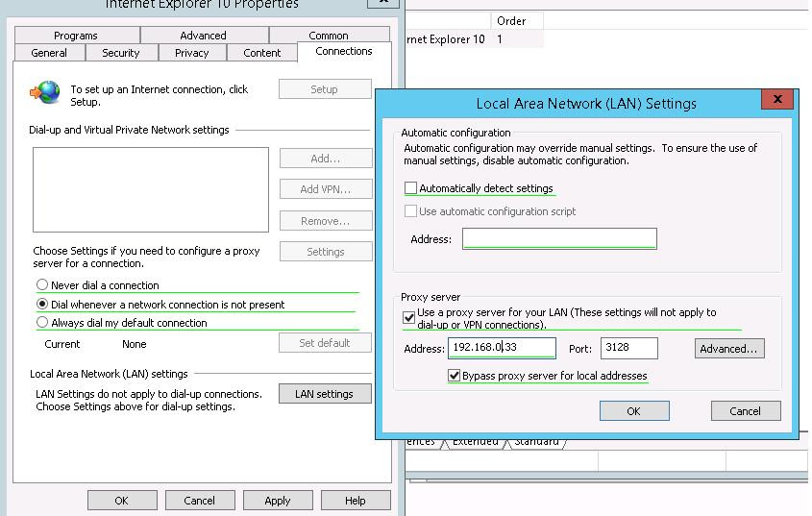Image resolution: width=812 pixels, height=516 pixels.
Task: Click the Set default button
Action: click(325, 343)
